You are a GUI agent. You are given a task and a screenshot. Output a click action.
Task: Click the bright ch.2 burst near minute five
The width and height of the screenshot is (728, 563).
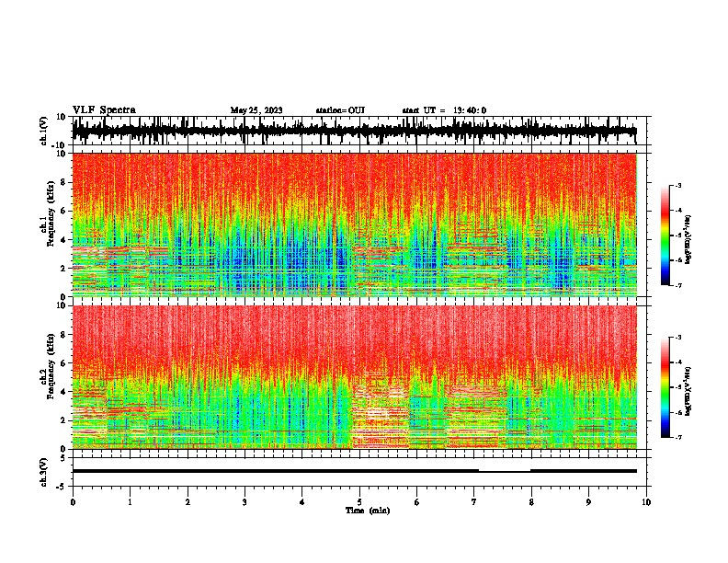381,411
